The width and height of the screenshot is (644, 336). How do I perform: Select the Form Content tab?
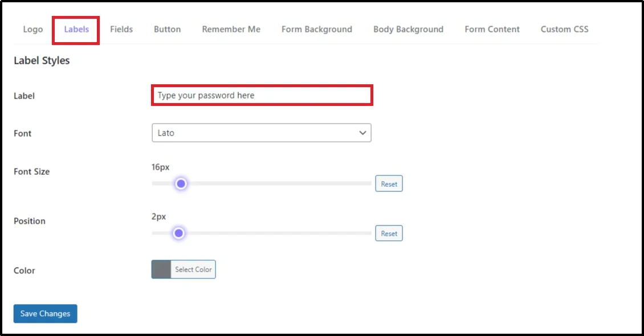492,29
